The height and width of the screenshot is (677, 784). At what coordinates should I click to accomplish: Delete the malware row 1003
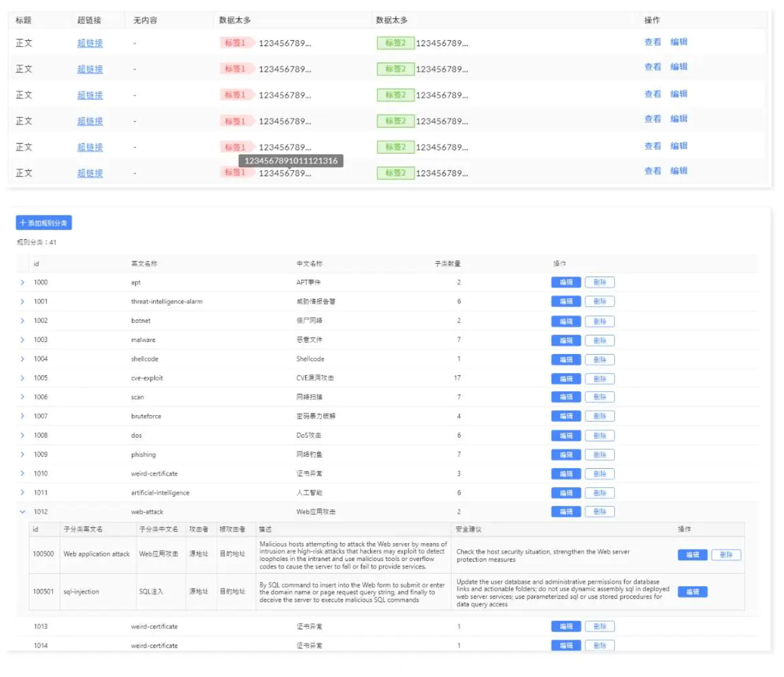(600, 340)
